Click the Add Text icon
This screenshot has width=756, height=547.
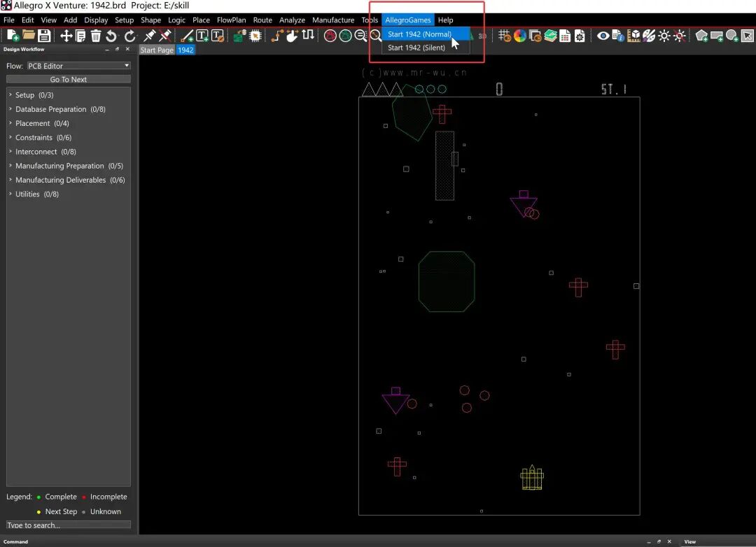click(202, 36)
